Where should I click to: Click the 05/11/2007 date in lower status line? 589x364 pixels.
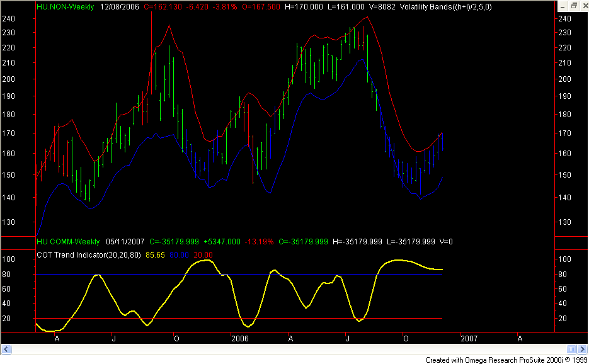[x=125, y=242]
